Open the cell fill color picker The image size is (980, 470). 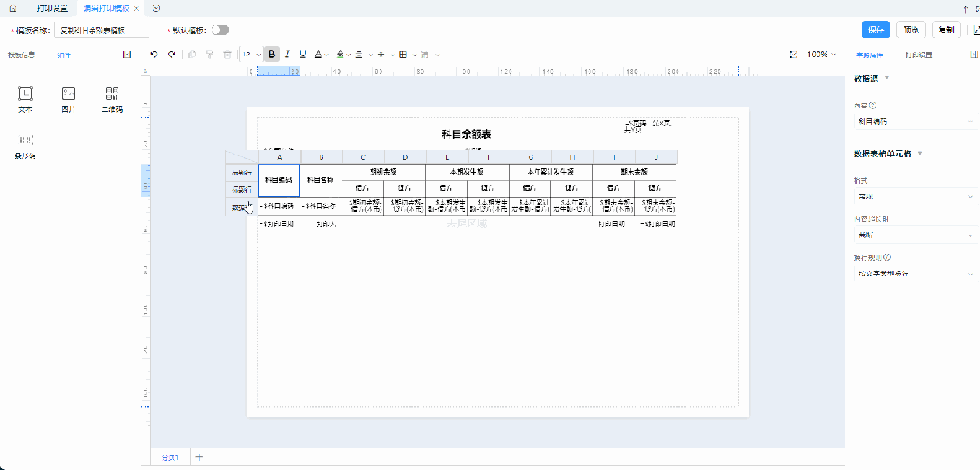(x=340, y=55)
